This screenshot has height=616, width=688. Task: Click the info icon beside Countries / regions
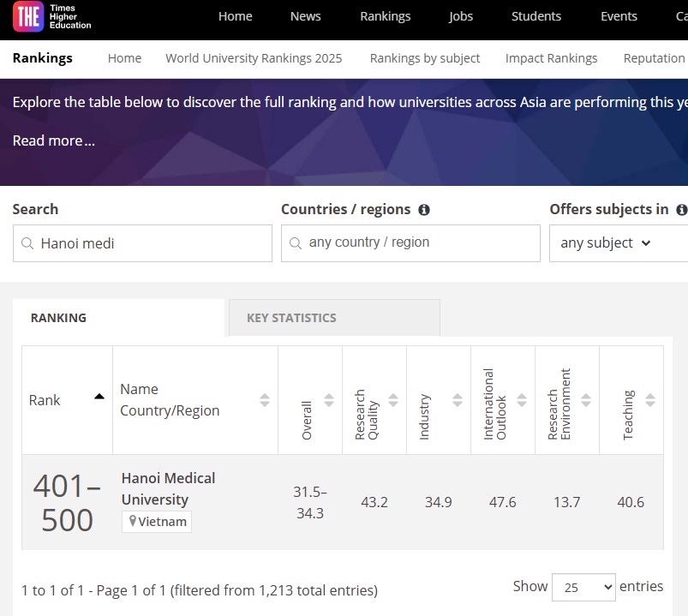click(424, 210)
